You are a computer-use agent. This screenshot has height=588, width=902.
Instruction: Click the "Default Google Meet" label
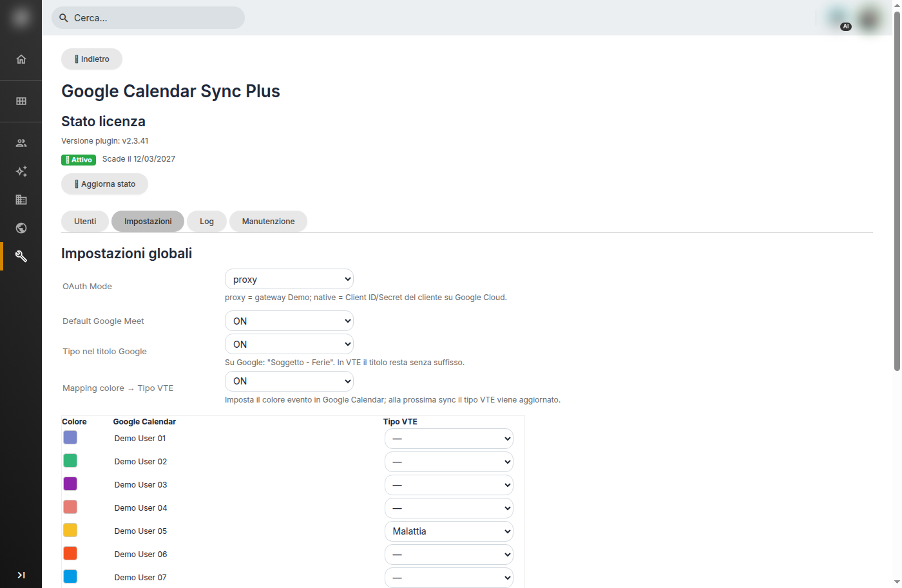103,321
